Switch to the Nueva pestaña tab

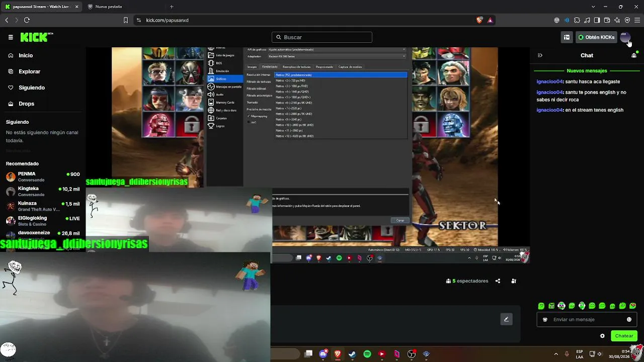[123, 7]
